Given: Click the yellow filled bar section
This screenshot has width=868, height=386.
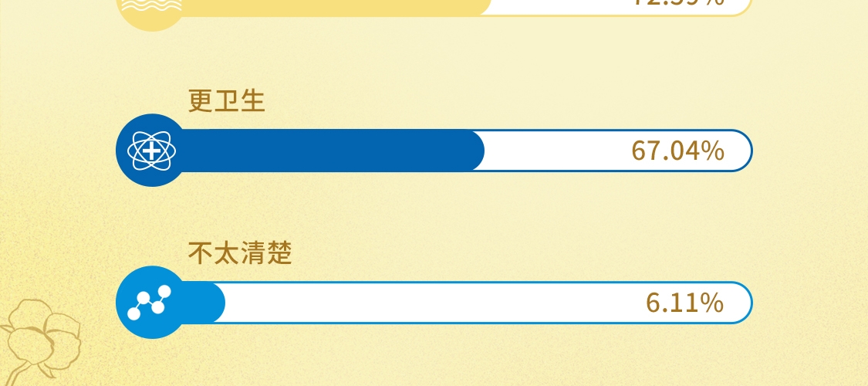Looking at the screenshot, I should tap(332, 6).
